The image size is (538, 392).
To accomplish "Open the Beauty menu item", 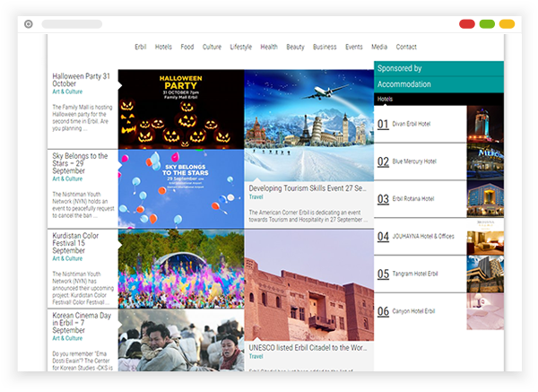I will 295,47.
